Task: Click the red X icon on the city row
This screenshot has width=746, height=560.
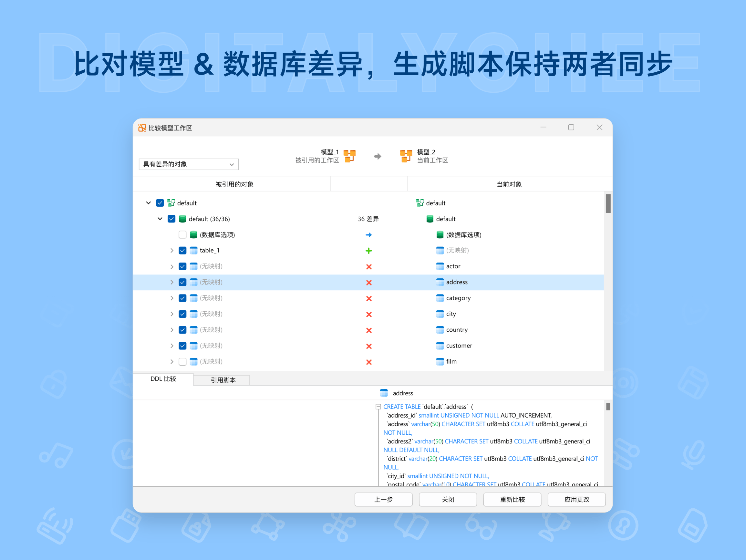Action: click(x=369, y=314)
